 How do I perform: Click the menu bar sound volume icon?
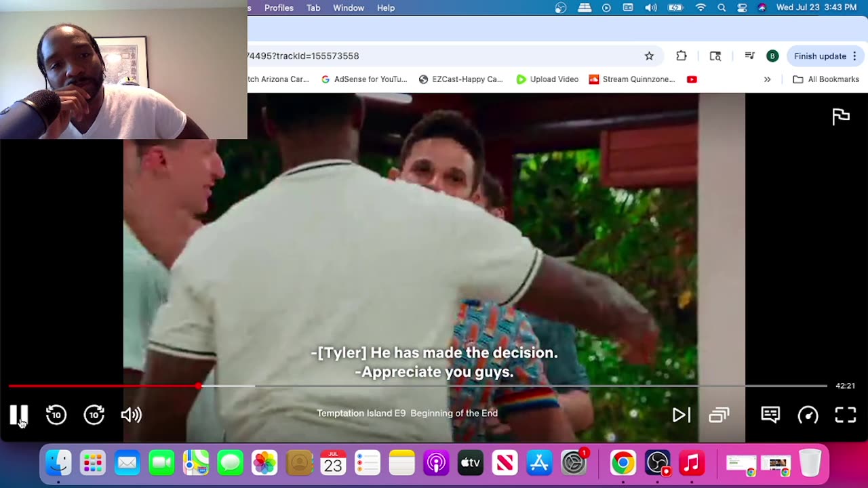651,7
